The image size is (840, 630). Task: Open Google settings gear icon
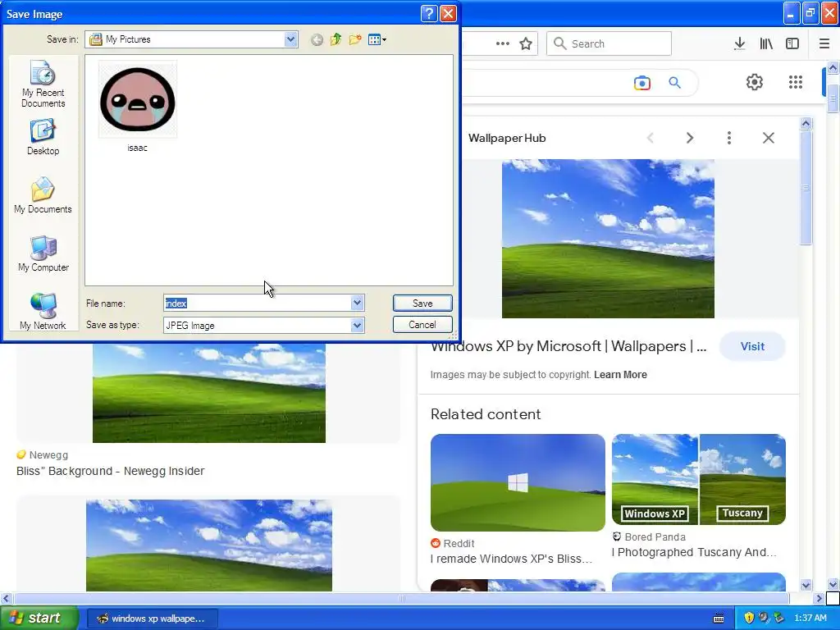pos(755,82)
